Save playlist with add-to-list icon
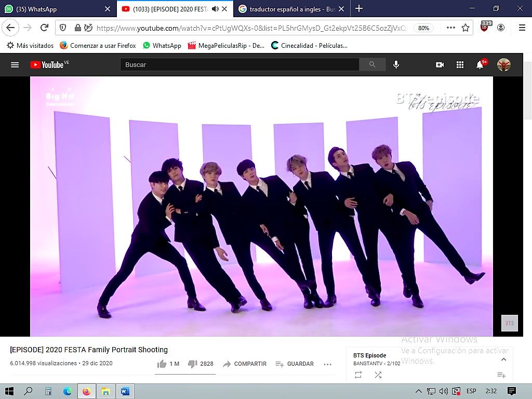This screenshot has width=532, height=399. point(501,375)
